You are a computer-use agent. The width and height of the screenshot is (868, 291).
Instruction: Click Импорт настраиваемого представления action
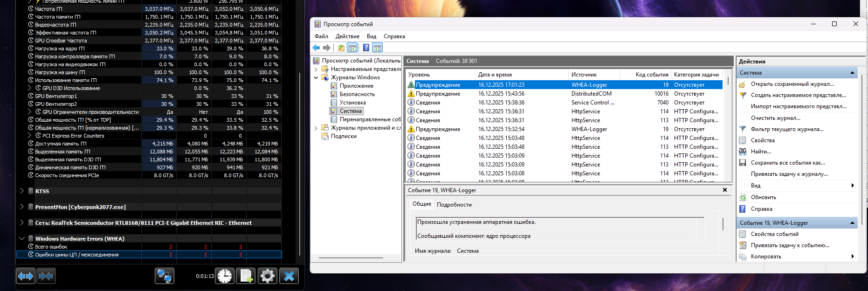tap(799, 106)
